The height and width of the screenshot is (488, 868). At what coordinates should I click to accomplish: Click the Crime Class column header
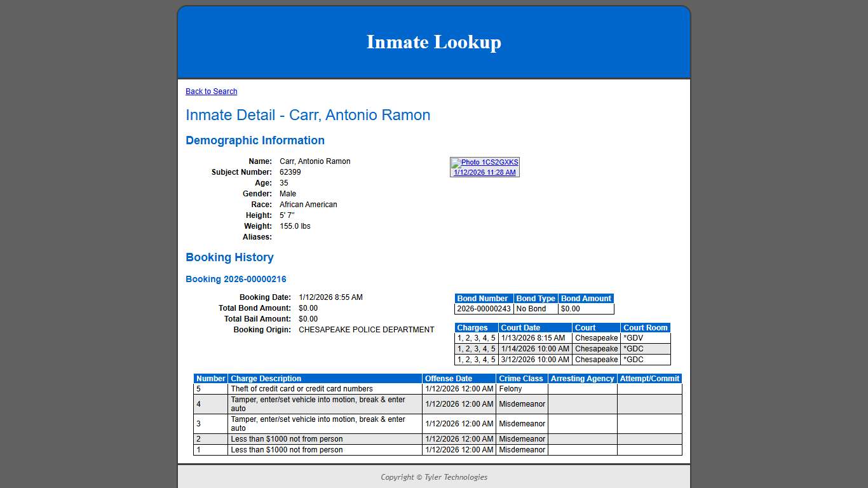[521, 378]
